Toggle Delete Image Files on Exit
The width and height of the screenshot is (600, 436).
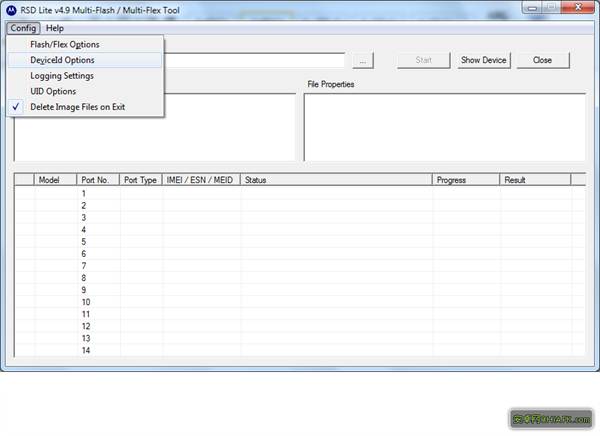[86, 107]
